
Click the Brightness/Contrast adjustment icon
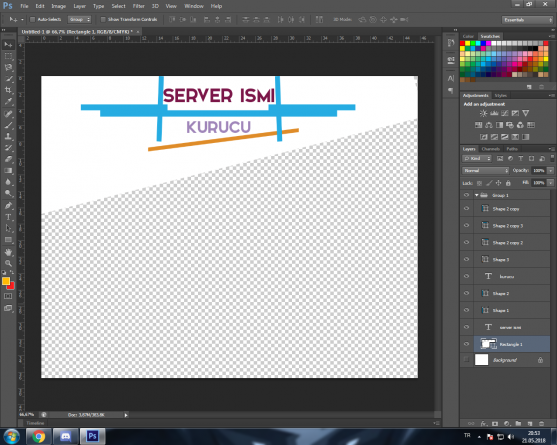(x=483, y=113)
